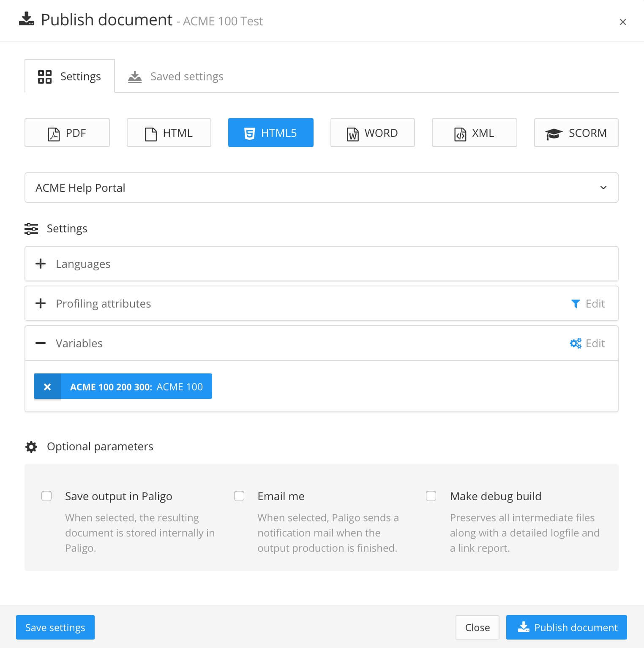Tick Make debug build checkbox
Viewport: 644px width, 648px height.
point(431,496)
